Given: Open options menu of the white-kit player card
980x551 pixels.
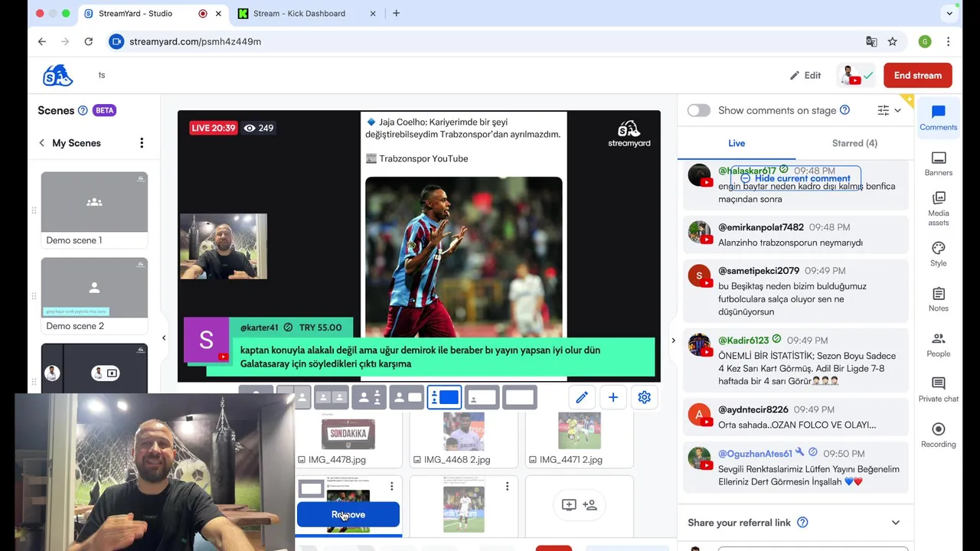Looking at the screenshot, I should point(507,487).
